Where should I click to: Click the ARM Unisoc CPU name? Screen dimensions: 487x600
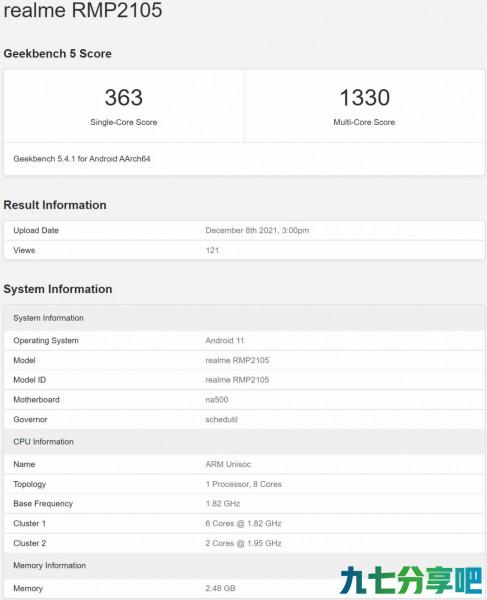click(x=228, y=465)
